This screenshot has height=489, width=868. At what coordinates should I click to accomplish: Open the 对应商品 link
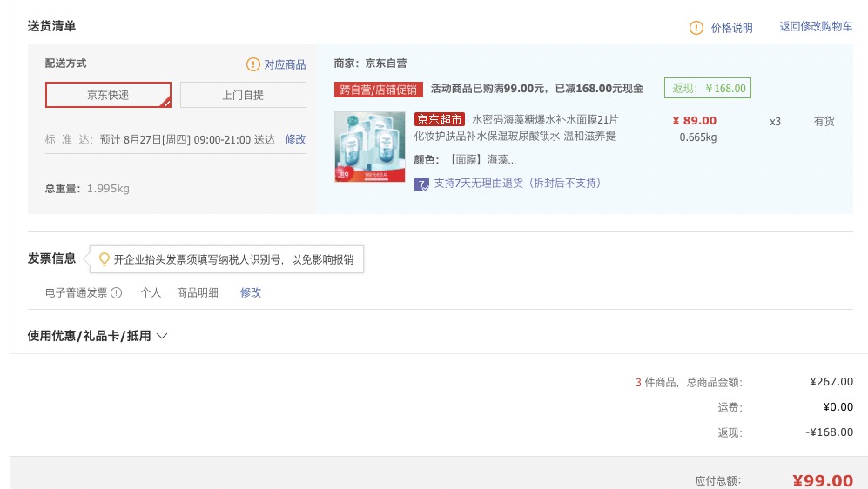(285, 64)
